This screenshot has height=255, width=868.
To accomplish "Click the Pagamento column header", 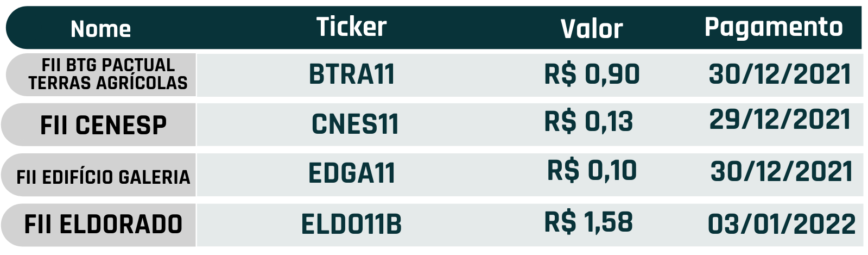I will (x=774, y=27).
